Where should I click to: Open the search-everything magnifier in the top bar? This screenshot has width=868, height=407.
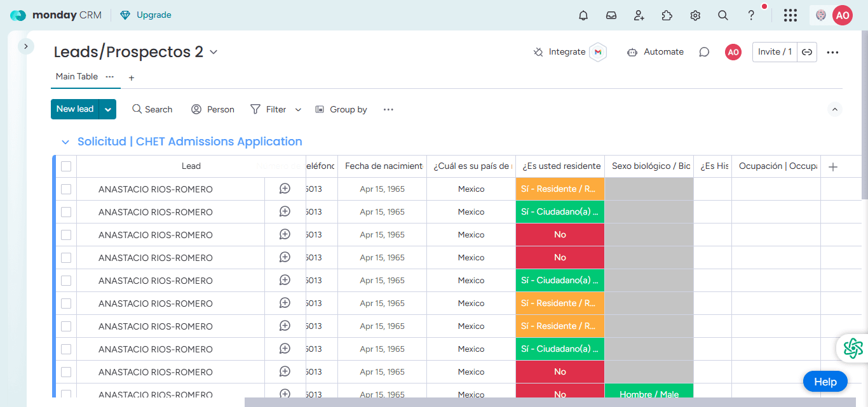723,15
